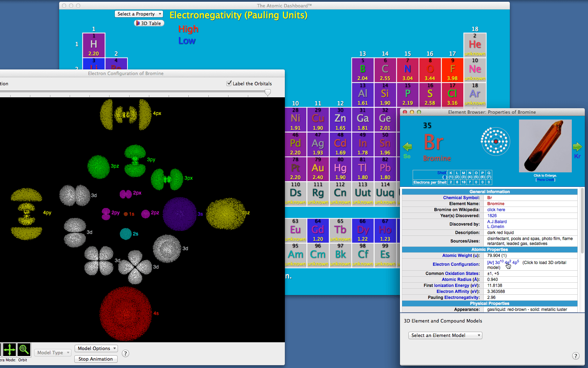Open the Select an Element Model dropdown
Image resolution: width=588 pixels, height=368 pixels.
445,335
